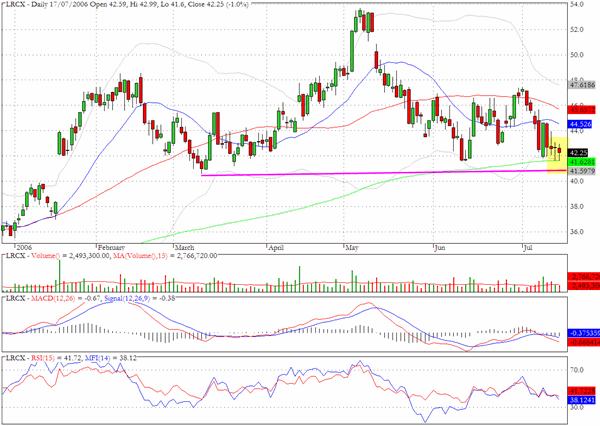Click the blue -0.375359 signal value label
600x426 pixels.
584,333
